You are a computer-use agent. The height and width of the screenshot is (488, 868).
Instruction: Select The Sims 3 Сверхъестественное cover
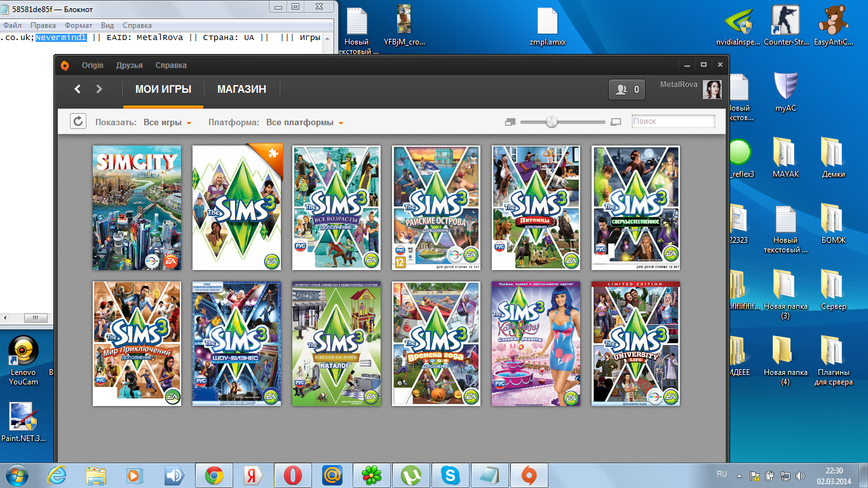pyautogui.click(x=635, y=208)
